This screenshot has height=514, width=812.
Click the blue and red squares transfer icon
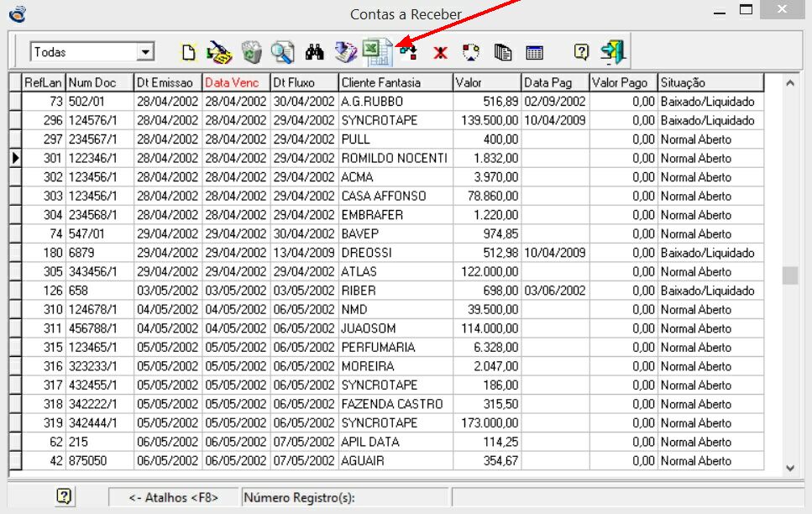pyautogui.click(x=408, y=52)
